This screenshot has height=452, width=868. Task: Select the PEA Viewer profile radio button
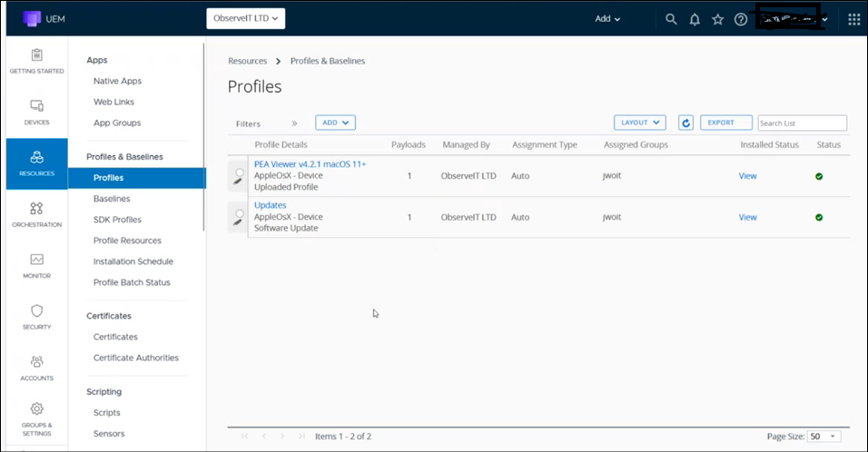(x=239, y=172)
